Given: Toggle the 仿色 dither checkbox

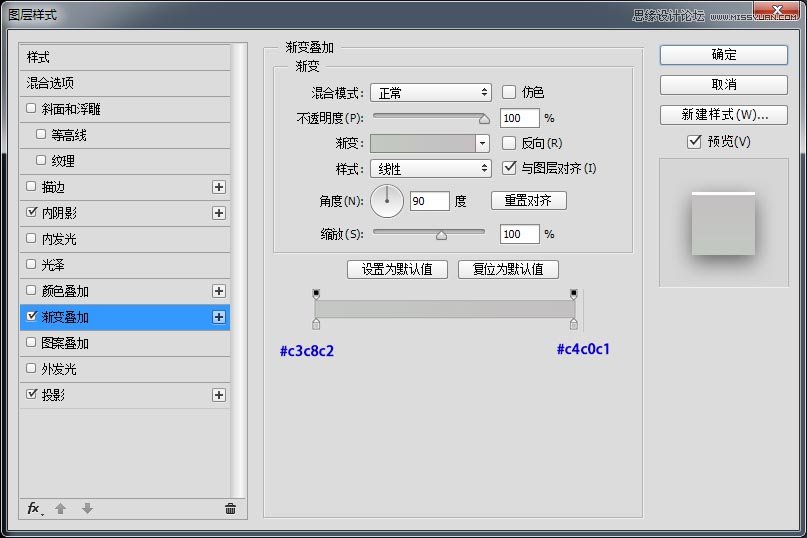Looking at the screenshot, I should tap(508, 92).
